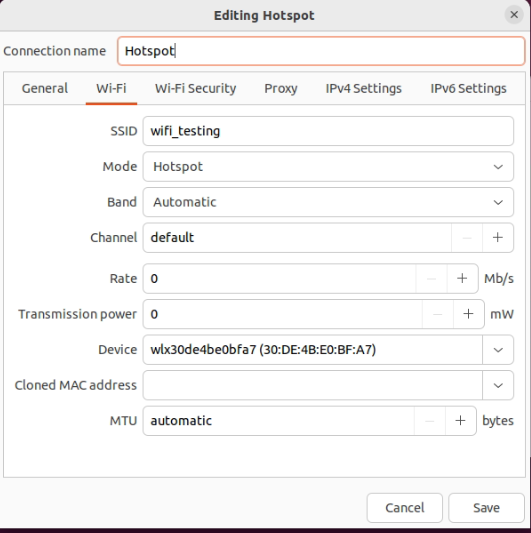Switch to the Wi-Fi Security tab
The image size is (531, 533).
click(195, 89)
